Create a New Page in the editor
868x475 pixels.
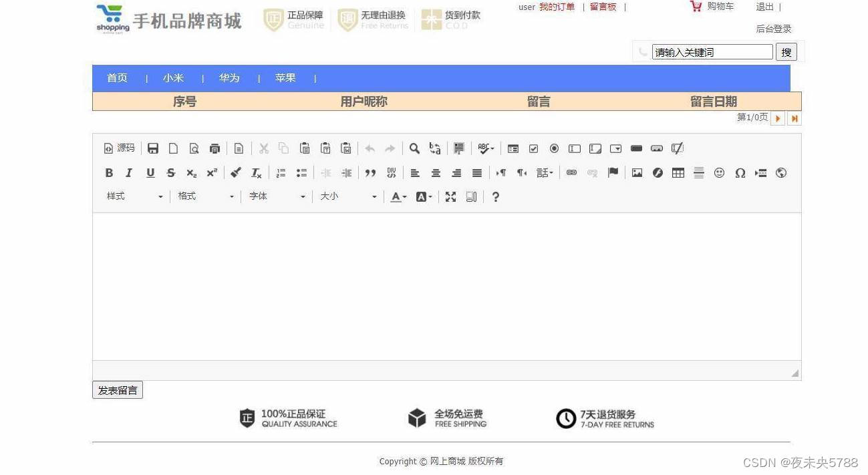point(173,148)
